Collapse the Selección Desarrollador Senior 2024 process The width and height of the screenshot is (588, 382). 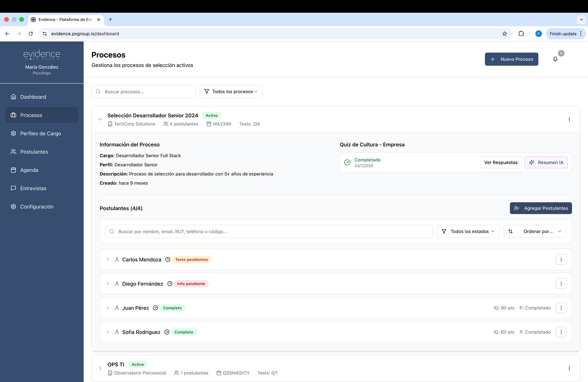[x=100, y=119]
